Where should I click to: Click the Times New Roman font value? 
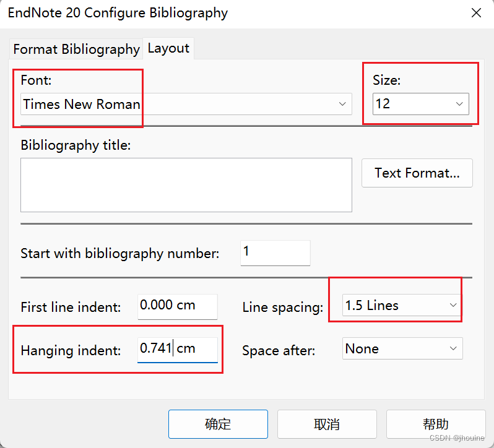[x=82, y=104]
